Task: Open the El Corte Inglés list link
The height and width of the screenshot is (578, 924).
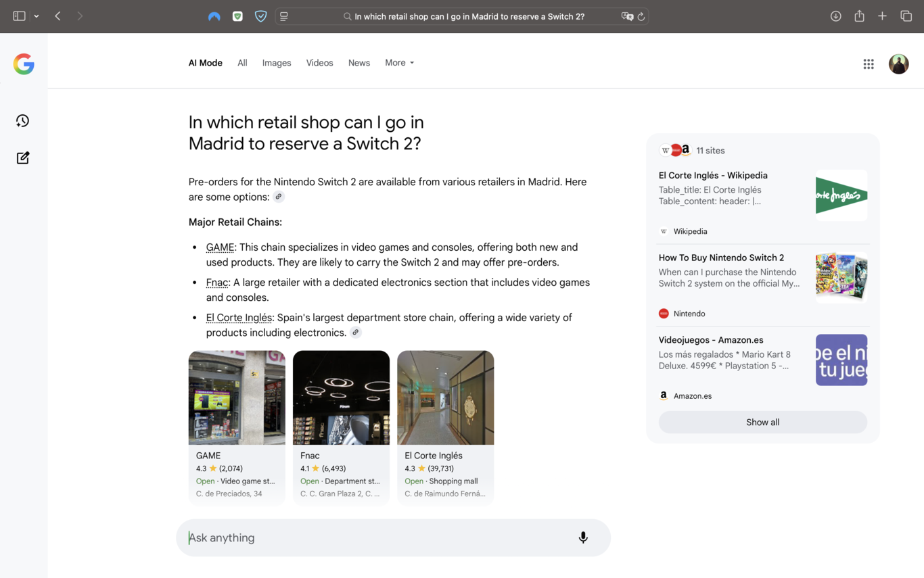Action: [239, 318]
